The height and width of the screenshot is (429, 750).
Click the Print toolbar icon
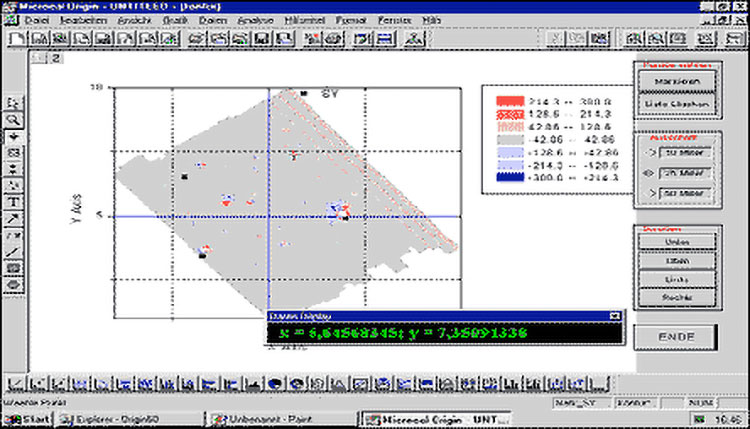pyautogui.click(x=334, y=38)
